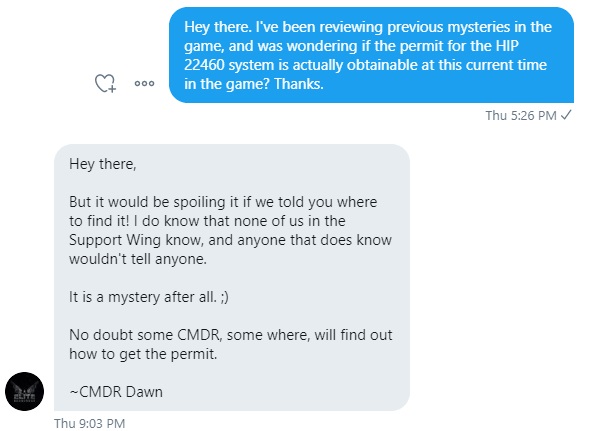Image resolution: width=589 pixels, height=431 pixels.
Task: Click the word "Thanks." in sent message
Action: [x=299, y=84]
